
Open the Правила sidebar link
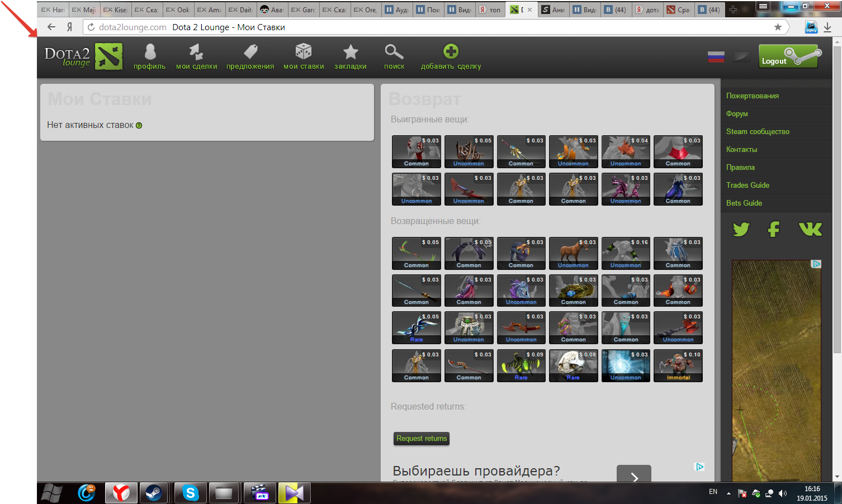[740, 168]
